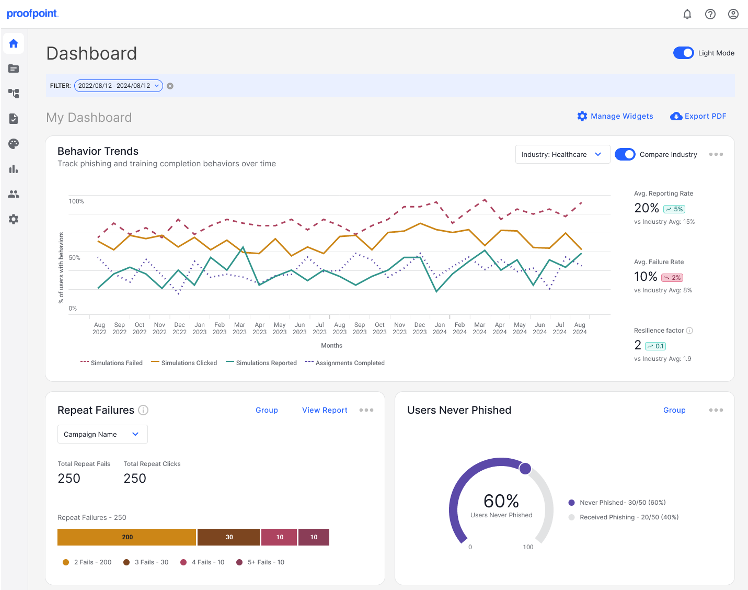Click the help question mark icon

pyautogui.click(x=710, y=14)
